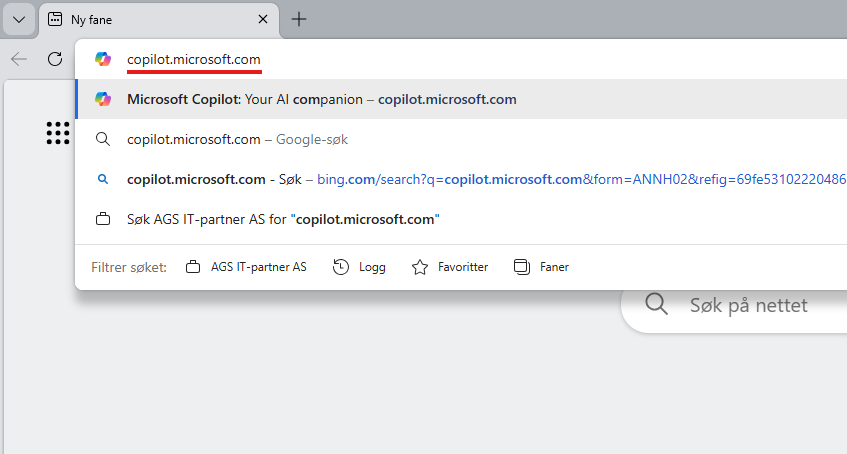Click the Søk på nettet search box

[734, 305]
